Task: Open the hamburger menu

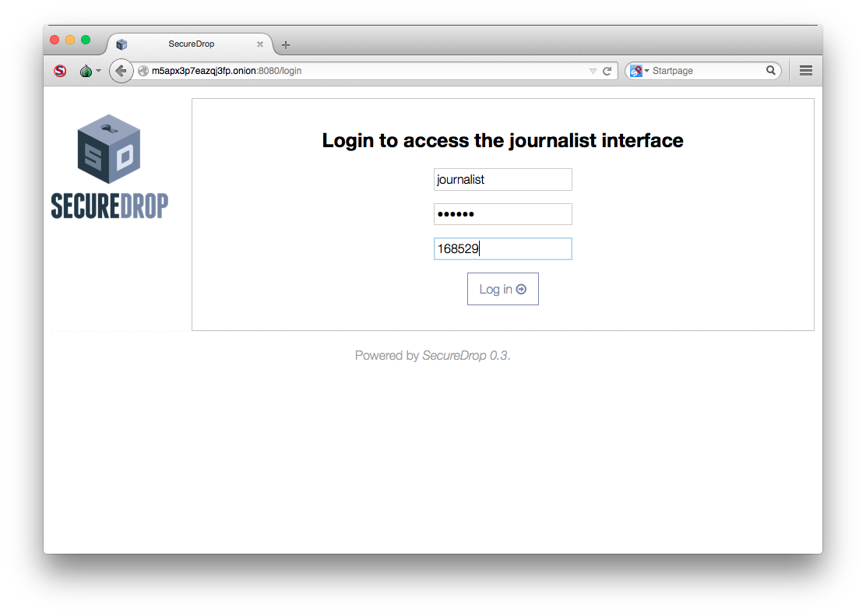Action: tap(806, 70)
